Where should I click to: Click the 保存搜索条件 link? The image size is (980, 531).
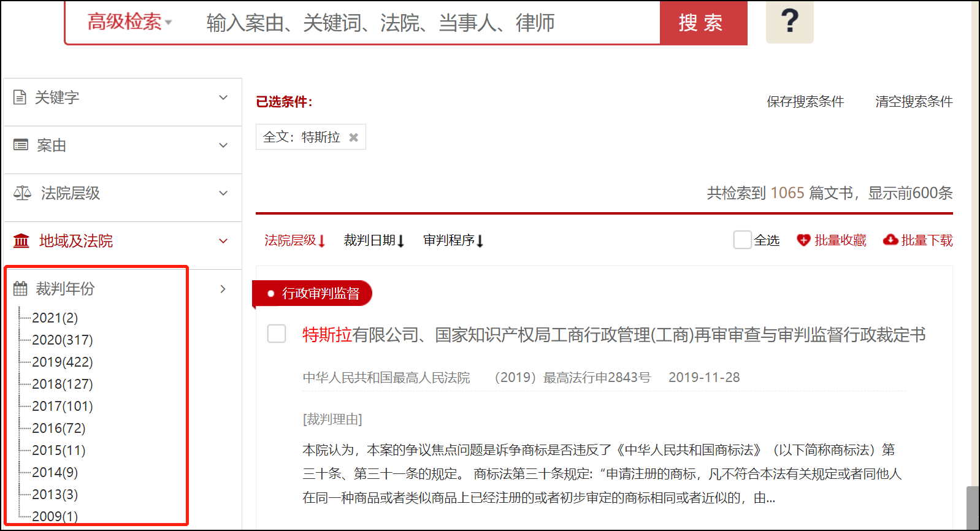coord(805,102)
